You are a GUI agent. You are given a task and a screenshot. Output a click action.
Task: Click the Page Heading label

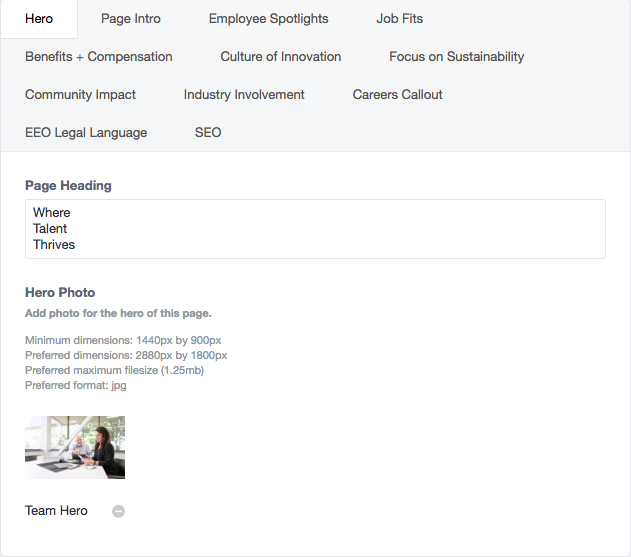(68, 186)
